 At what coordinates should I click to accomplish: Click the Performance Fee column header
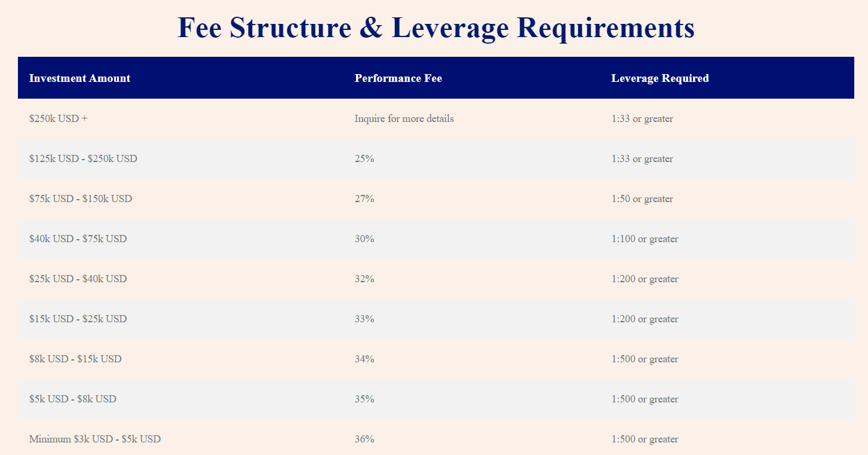pyautogui.click(x=398, y=78)
